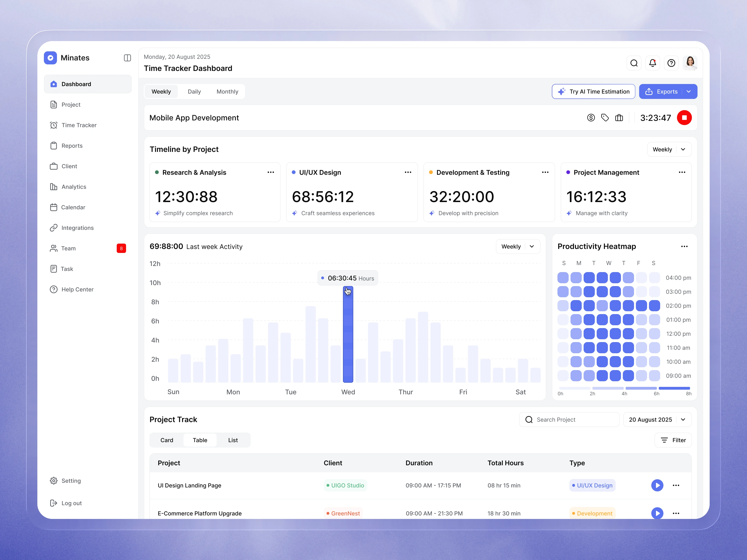Open Time Tracker in sidebar
The image size is (747, 560).
point(79,125)
